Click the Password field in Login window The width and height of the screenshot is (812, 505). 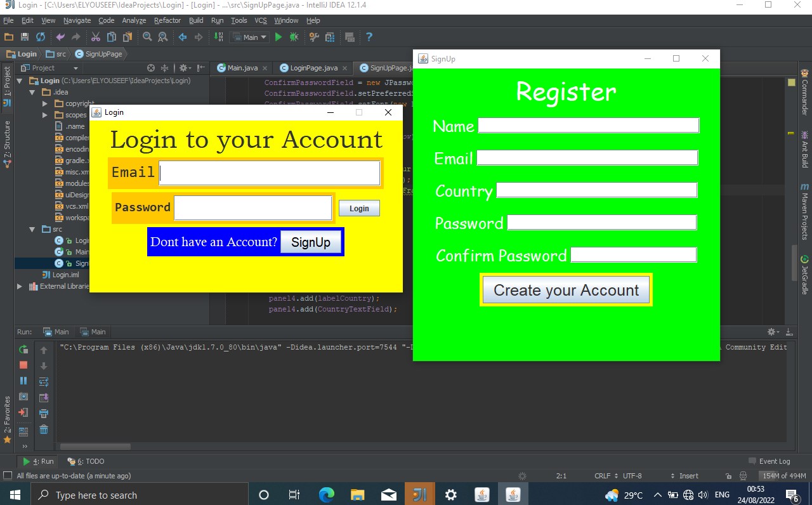point(253,207)
